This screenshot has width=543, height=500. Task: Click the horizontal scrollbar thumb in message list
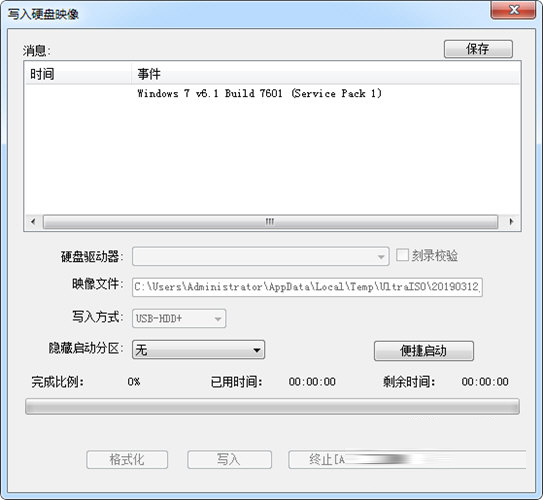point(270,222)
